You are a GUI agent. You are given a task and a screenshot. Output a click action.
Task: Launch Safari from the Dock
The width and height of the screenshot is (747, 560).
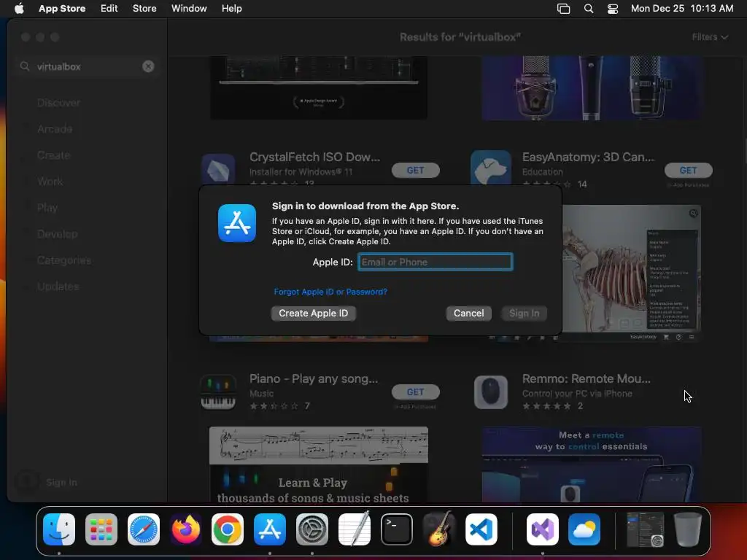coord(144,529)
